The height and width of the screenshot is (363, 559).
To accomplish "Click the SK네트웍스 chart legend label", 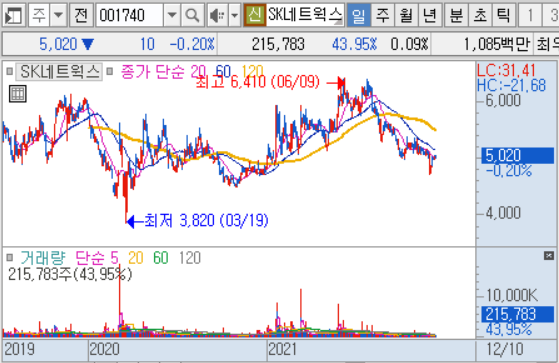I will (59, 72).
